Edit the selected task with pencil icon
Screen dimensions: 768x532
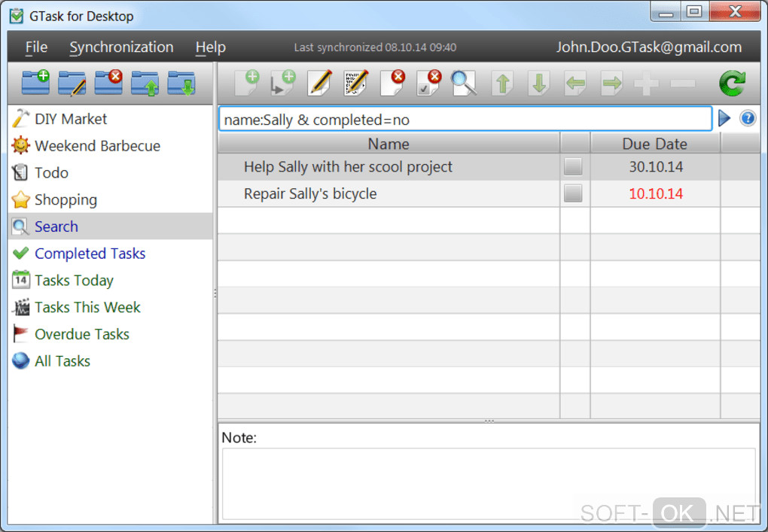point(319,83)
